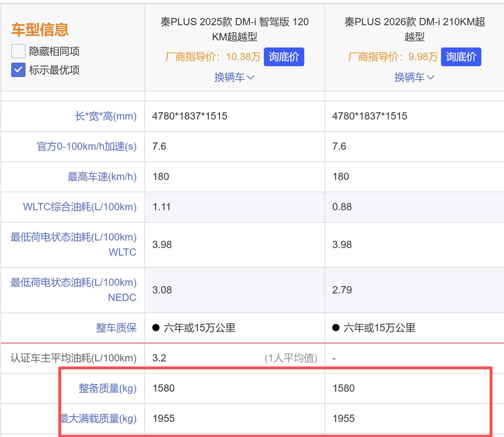Click the WLTC综合油耗(L/100km) parameter label
Screen dimensions: 504x437
(x=80, y=207)
